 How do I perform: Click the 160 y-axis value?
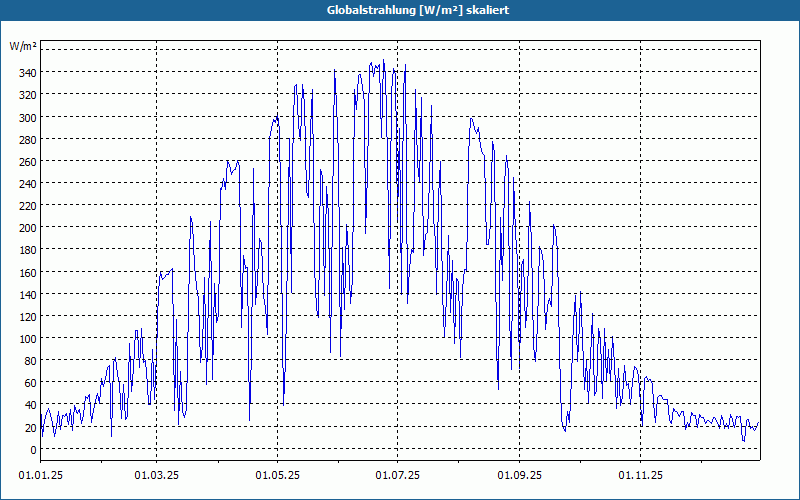tap(28, 273)
